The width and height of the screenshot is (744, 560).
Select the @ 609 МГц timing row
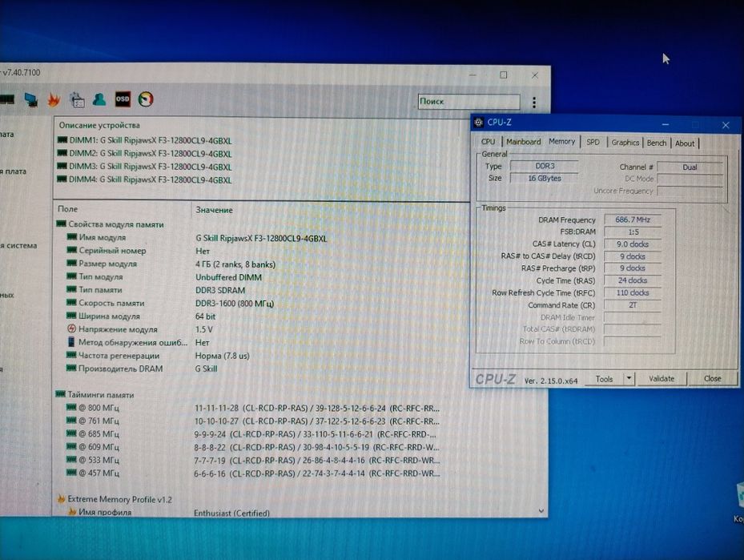[251, 447]
